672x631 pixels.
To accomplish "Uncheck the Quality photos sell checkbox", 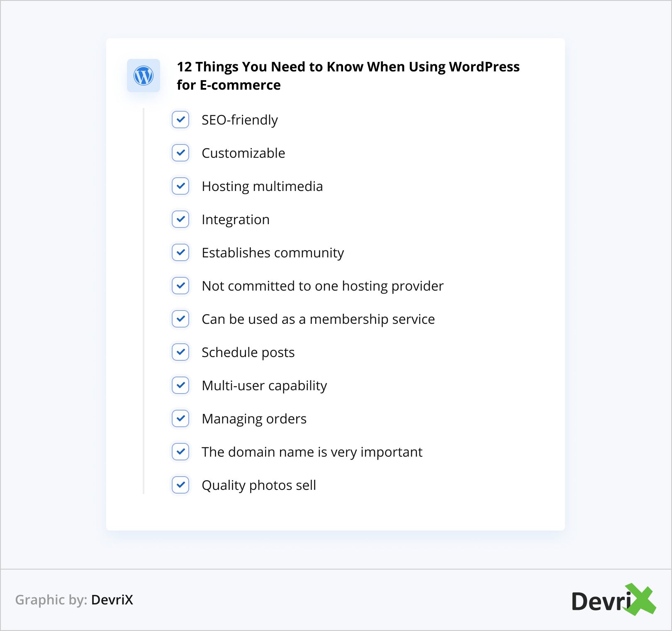I will point(180,485).
